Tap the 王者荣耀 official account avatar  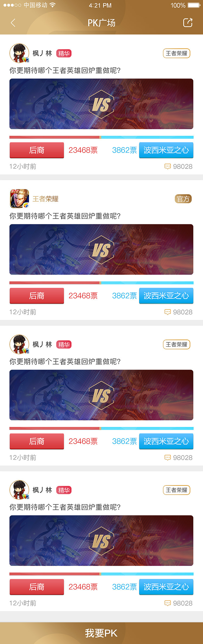tap(19, 199)
